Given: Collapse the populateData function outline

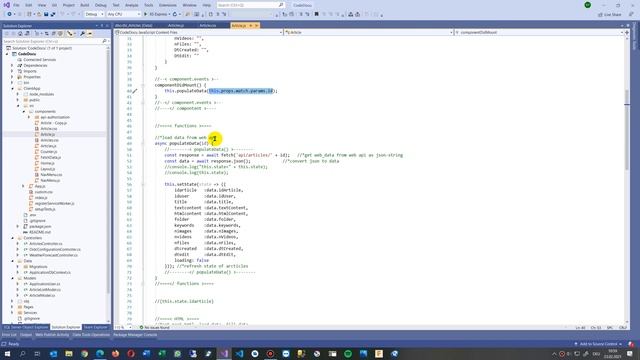Looking at the screenshot, I should click(x=143, y=143).
